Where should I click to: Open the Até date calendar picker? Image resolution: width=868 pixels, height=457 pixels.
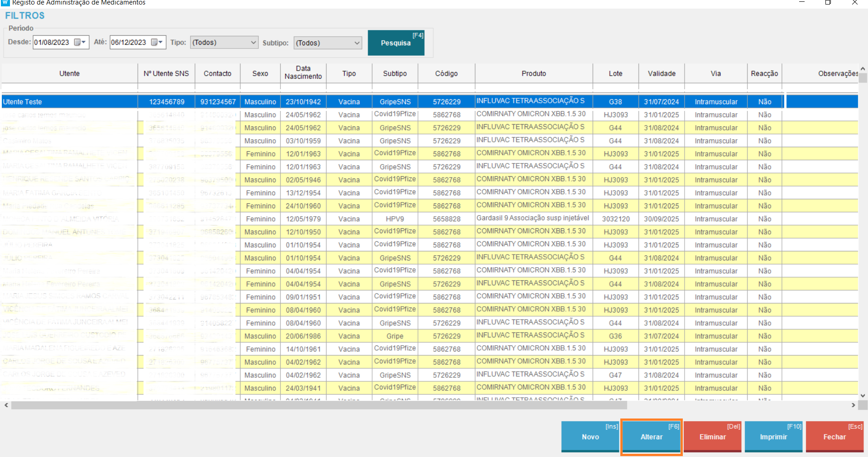coord(157,42)
